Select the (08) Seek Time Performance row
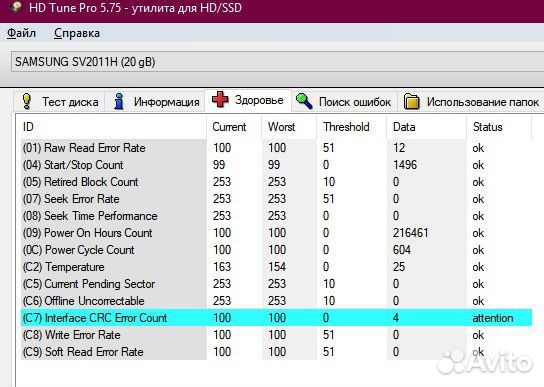Screen dimensions: 544x387 point(276,216)
